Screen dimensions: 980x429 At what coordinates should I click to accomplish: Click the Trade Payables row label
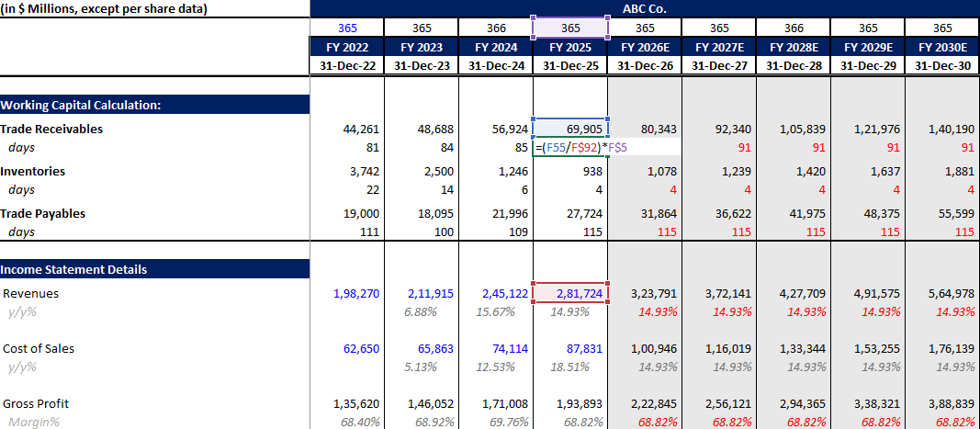coord(42,212)
